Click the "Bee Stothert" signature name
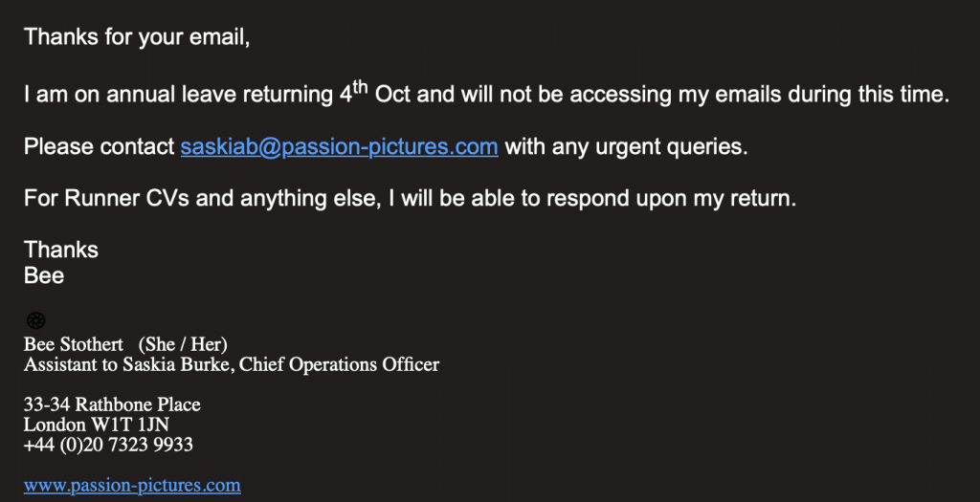980x502 pixels. click(74, 344)
